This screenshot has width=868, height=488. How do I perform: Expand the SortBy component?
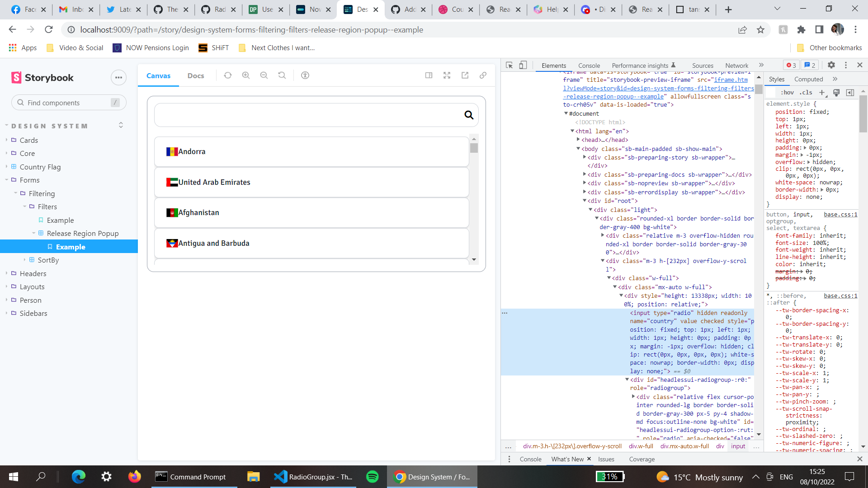tap(48, 260)
